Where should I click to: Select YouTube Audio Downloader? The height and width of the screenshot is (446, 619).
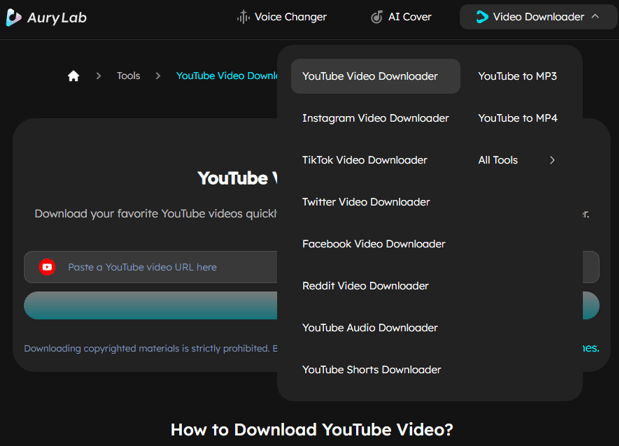click(370, 328)
